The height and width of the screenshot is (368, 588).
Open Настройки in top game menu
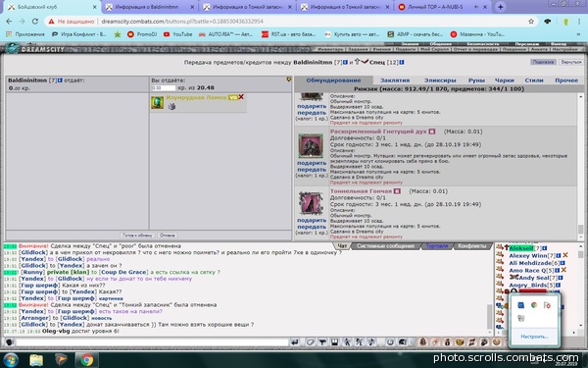564,49
